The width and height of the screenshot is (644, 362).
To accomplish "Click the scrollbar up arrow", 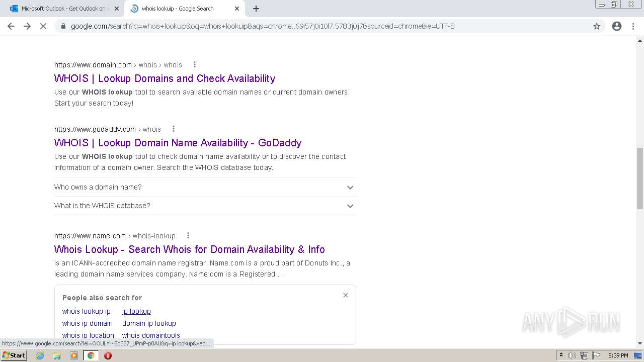I will pos(640,40).
